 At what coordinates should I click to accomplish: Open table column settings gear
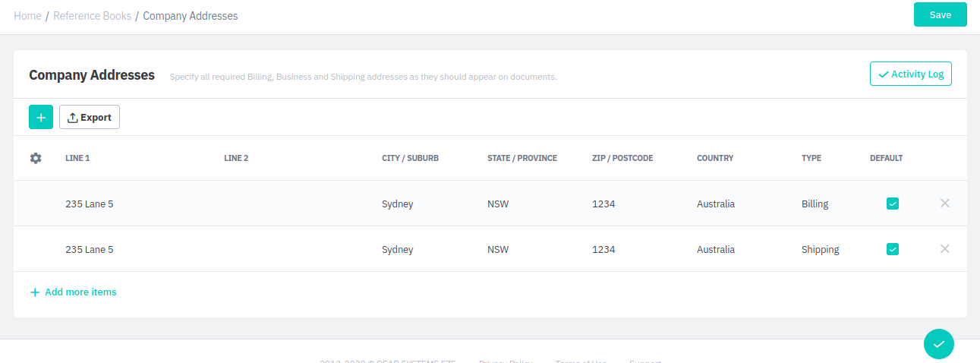[x=36, y=158]
